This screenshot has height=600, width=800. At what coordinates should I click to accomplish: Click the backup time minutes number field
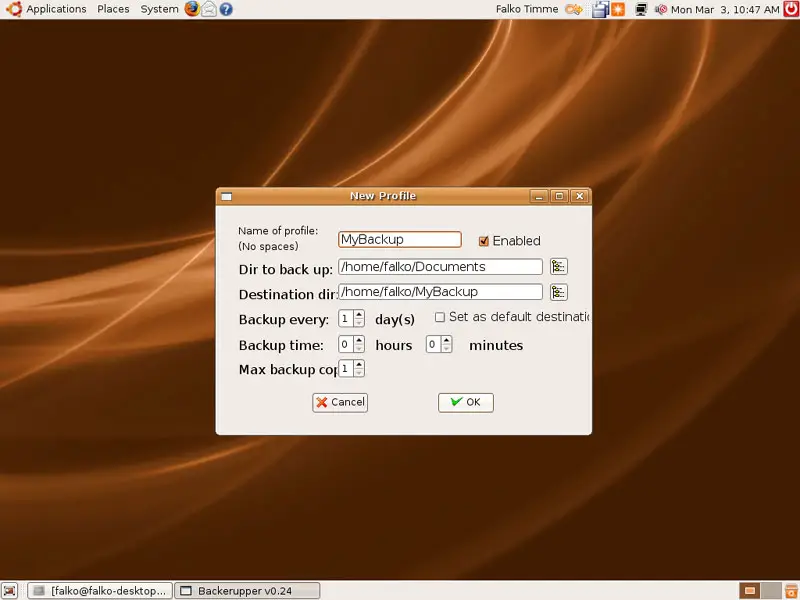pyautogui.click(x=434, y=344)
